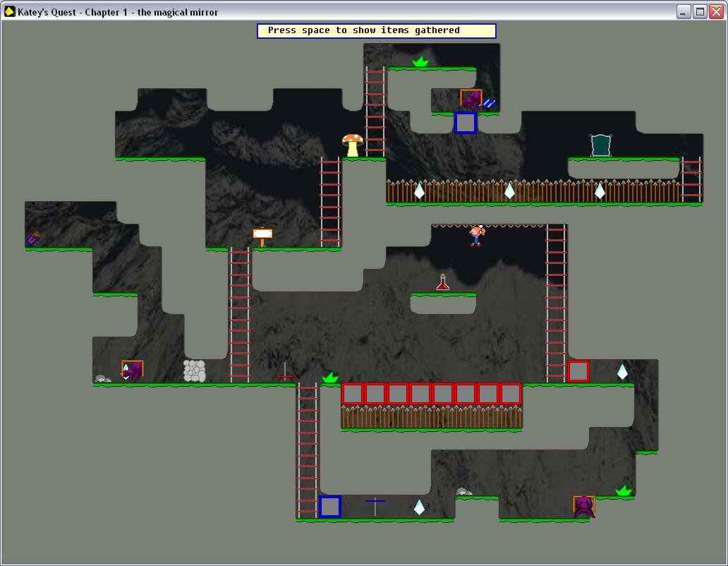The image size is (728, 566).
Task: Click the middle diamond in the upper spike fence
Action: (510, 191)
